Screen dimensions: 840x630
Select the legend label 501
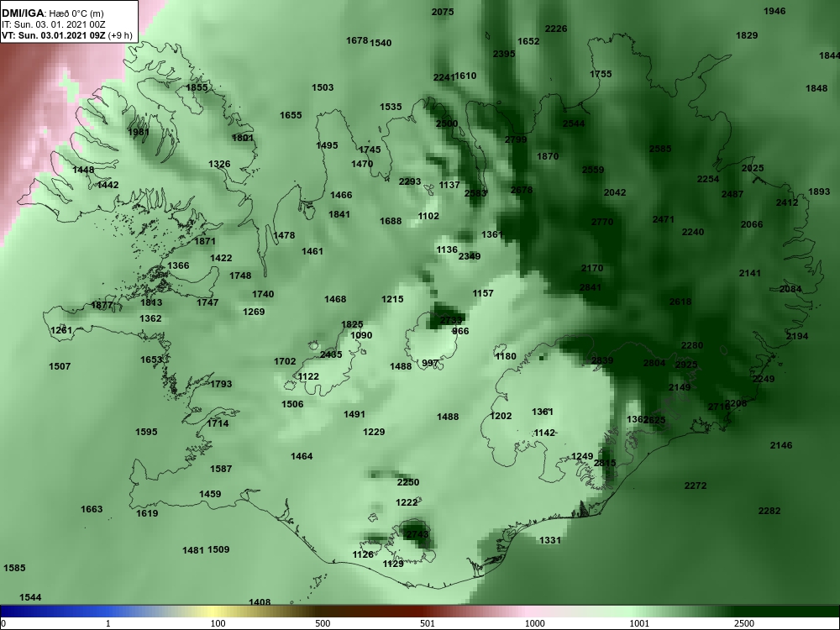click(428, 623)
